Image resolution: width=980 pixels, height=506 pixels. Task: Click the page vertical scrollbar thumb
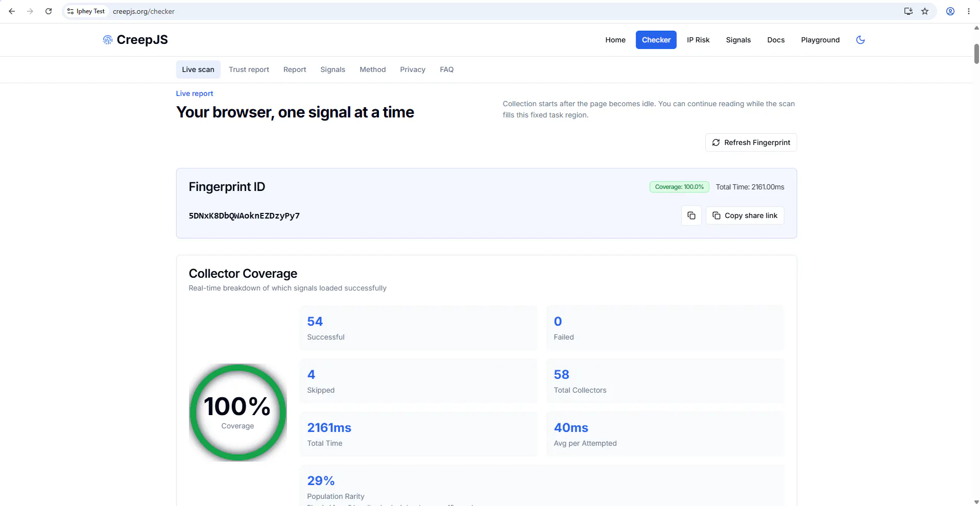(x=976, y=54)
